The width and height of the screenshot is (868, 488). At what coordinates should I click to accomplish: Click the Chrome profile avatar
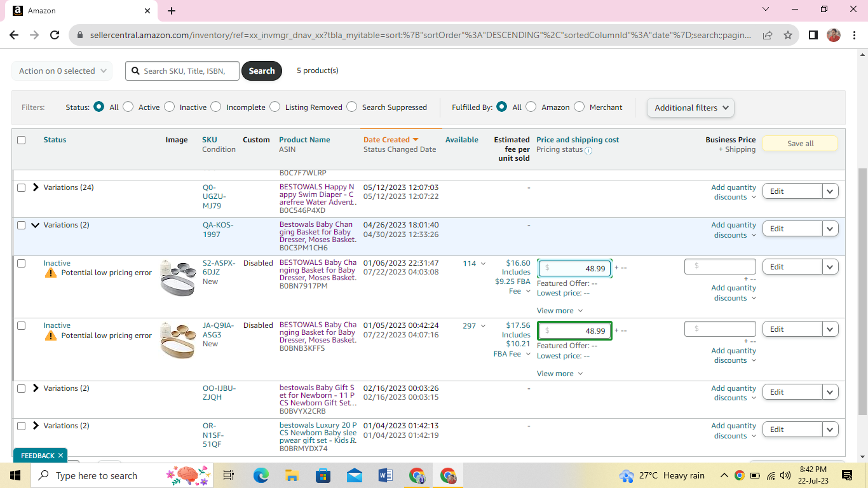[x=834, y=35]
